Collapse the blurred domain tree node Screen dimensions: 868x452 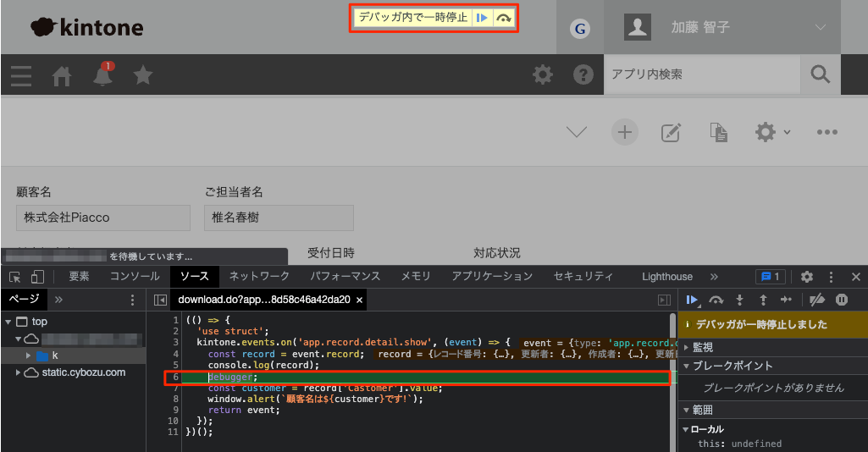tap(19, 339)
